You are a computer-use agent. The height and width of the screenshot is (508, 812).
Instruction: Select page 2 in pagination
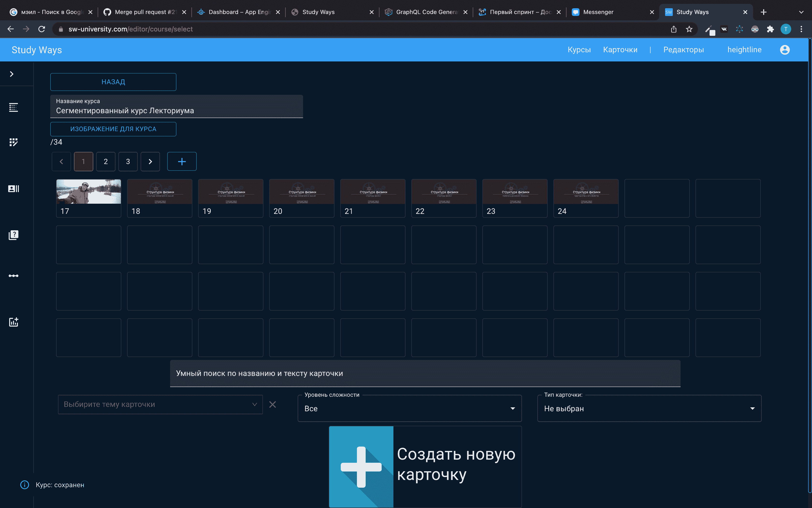106,162
